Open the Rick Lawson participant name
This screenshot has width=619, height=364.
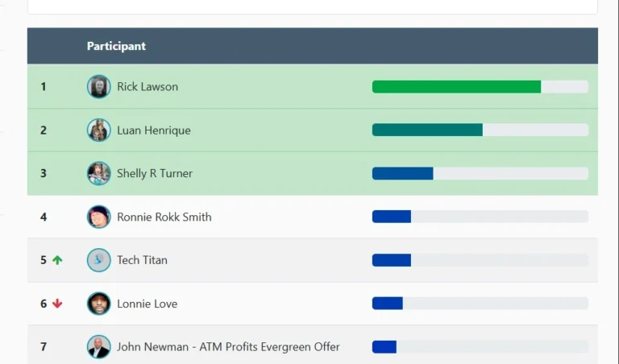click(147, 87)
